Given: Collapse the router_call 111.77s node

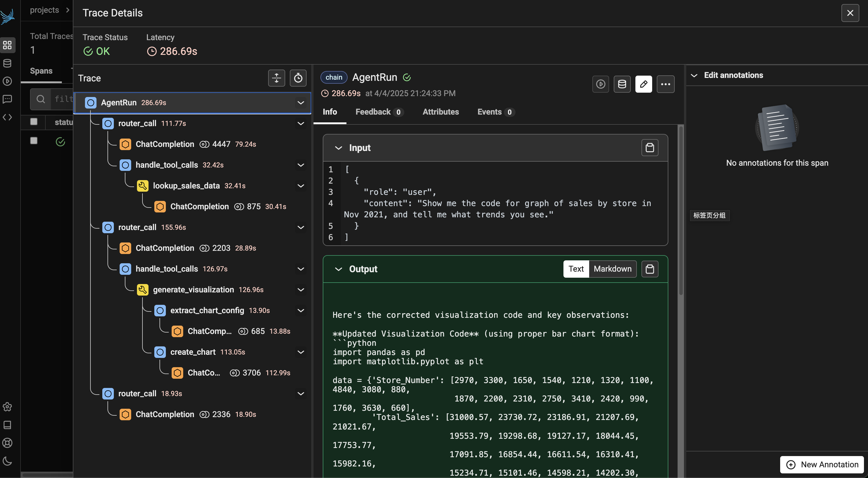Looking at the screenshot, I should click(x=301, y=124).
